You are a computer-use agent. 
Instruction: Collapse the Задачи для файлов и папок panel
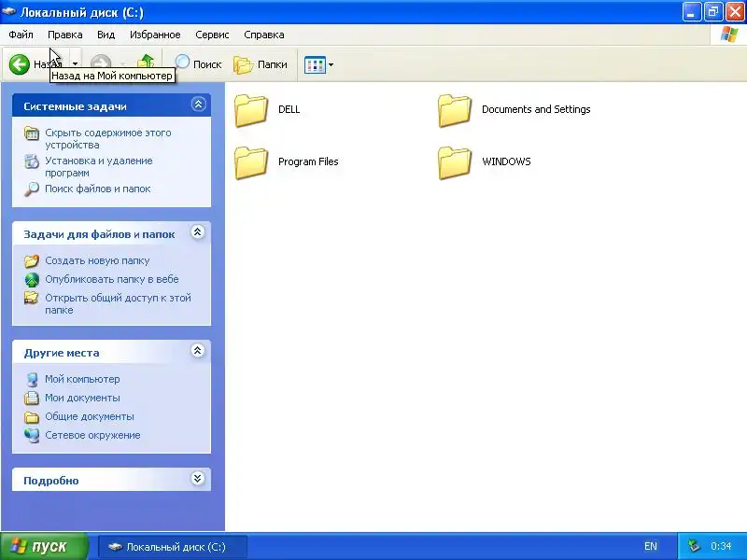pos(198,231)
